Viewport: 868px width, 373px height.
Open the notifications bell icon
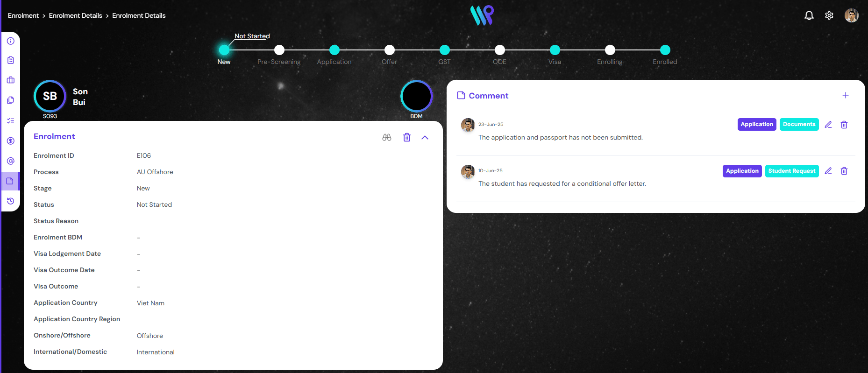pos(809,15)
